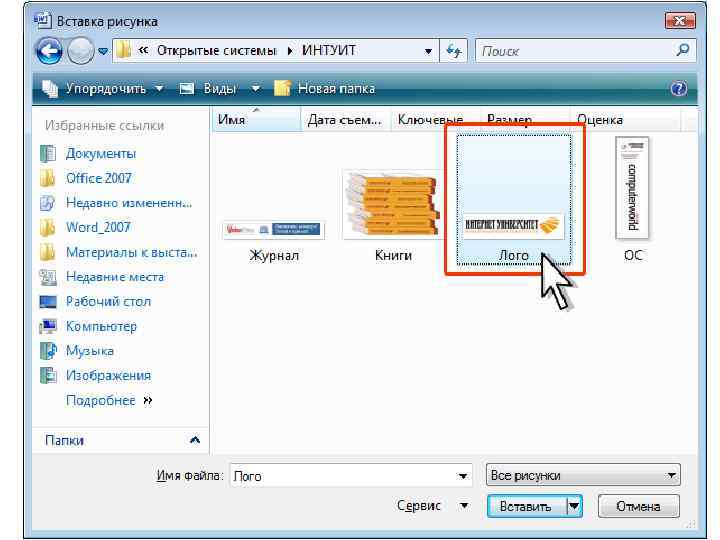Open help with the question mark icon
Viewport: 720px width, 540px height.
pos(679,88)
